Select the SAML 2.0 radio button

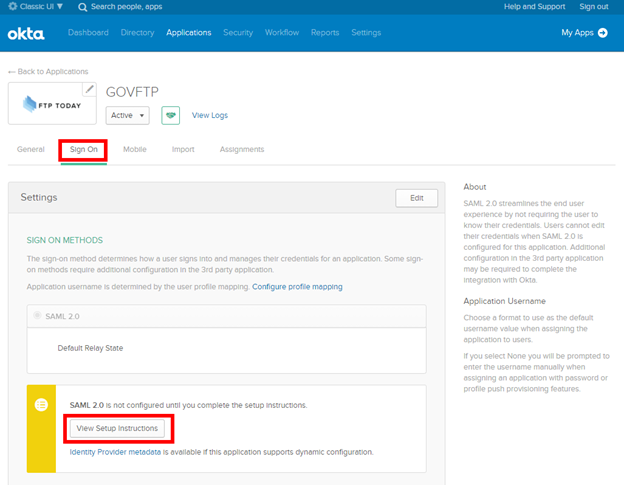click(x=39, y=316)
